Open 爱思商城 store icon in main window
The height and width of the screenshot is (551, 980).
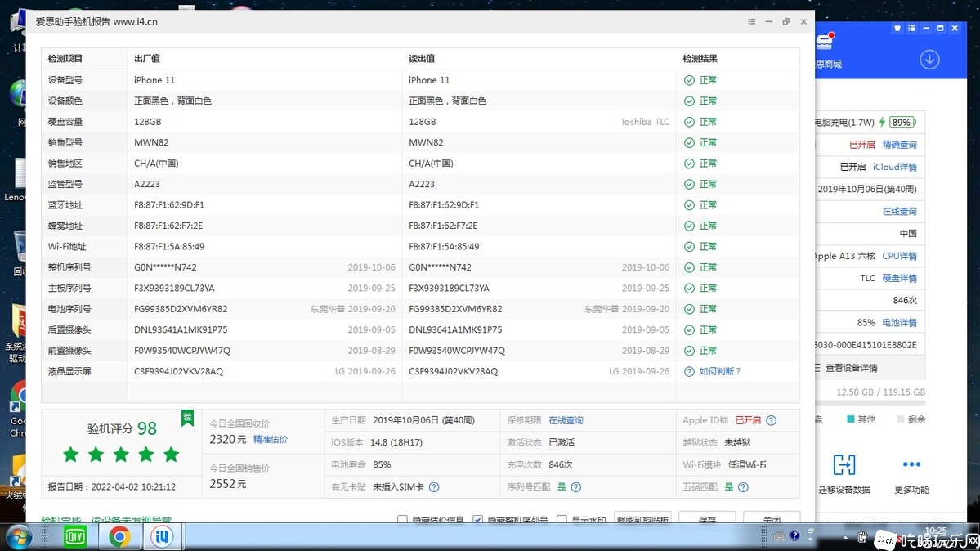pos(825,42)
